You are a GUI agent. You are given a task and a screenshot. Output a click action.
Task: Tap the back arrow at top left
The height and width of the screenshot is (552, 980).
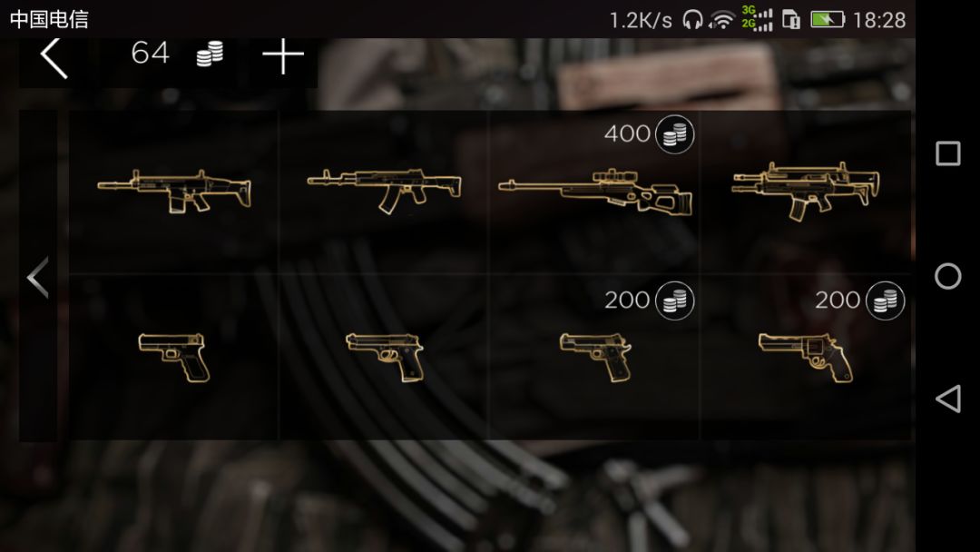pyautogui.click(x=54, y=58)
